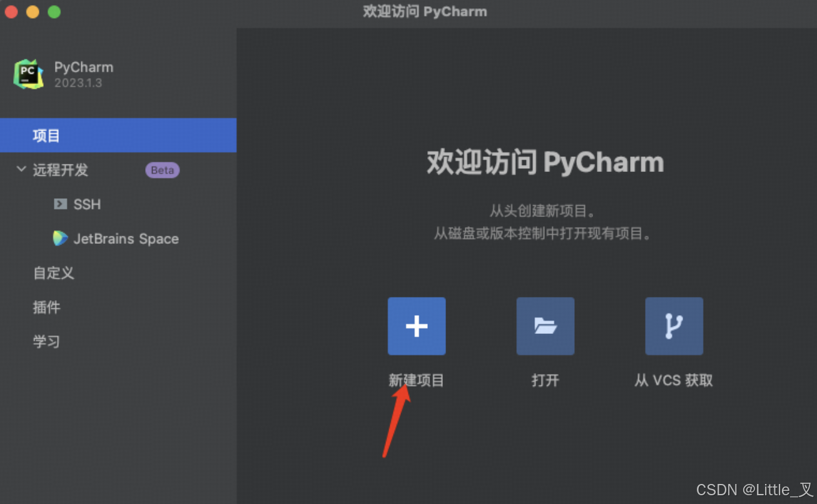The image size is (817, 504).
Task: Click the JetBrains Space logo icon
Action: point(60,238)
